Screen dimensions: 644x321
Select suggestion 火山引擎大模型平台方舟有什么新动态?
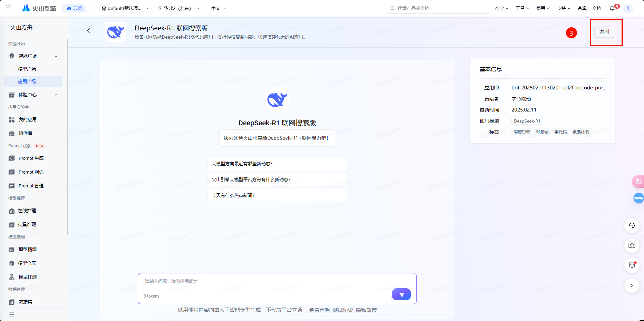(x=277, y=179)
